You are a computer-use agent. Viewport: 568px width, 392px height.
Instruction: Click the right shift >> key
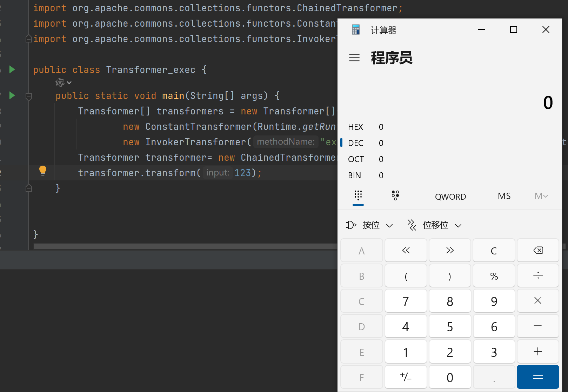[x=450, y=250]
